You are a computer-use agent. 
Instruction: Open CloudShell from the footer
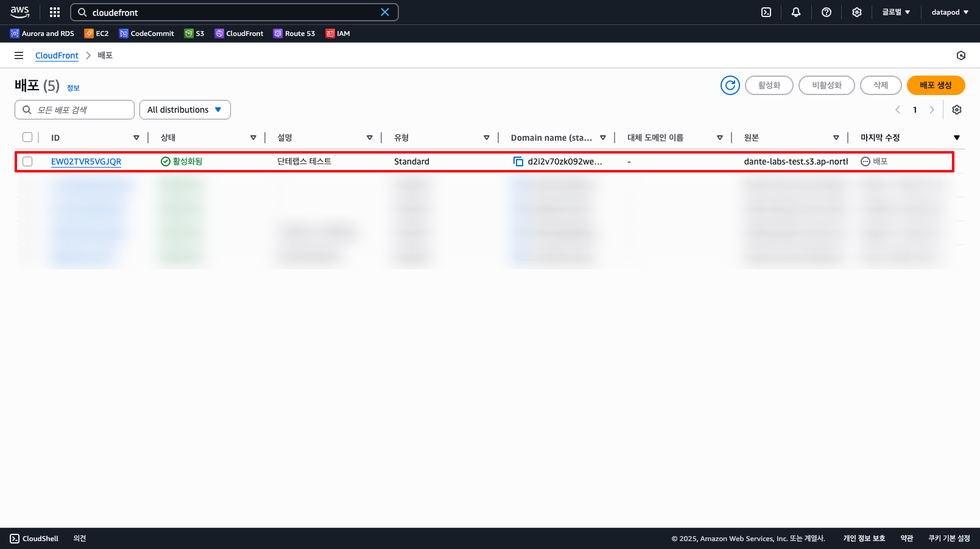(34, 539)
